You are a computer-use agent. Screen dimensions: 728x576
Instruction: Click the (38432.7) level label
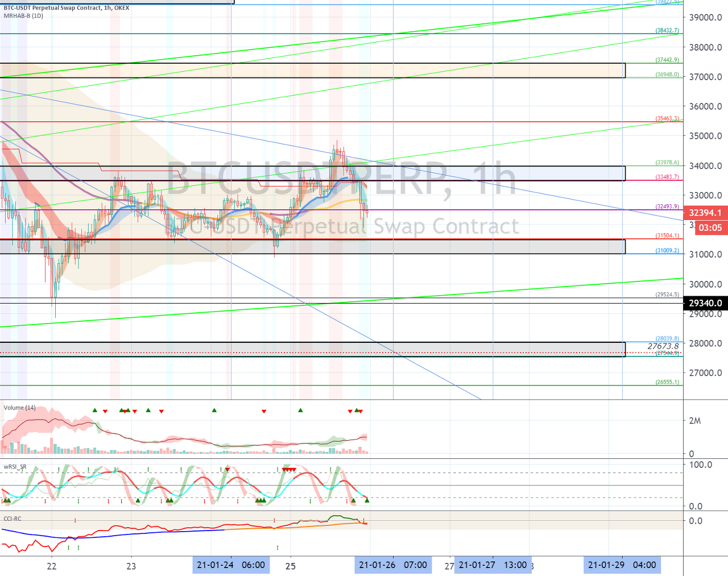click(667, 31)
